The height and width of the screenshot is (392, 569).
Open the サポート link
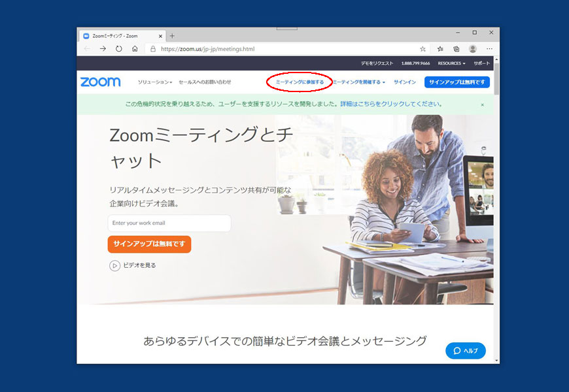(x=482, y=63)
